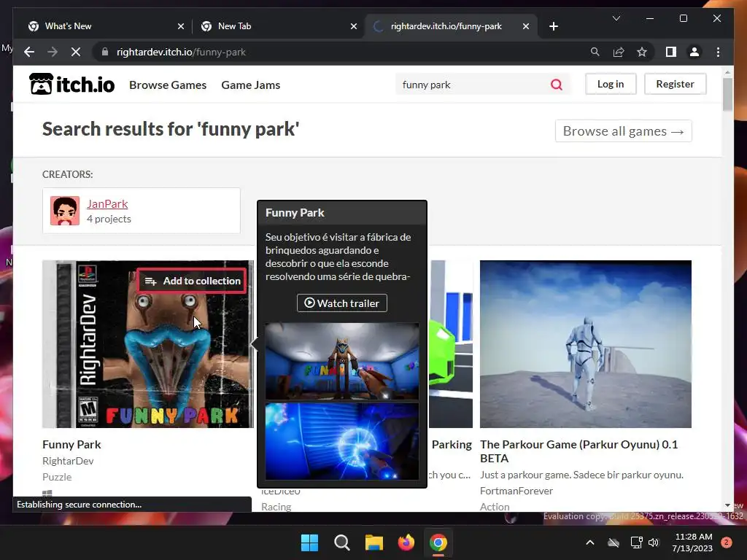Toggle the Chrome side panel icon
Image resolution: width=747 pixels, height=560 pixels.
coord(671,52)
